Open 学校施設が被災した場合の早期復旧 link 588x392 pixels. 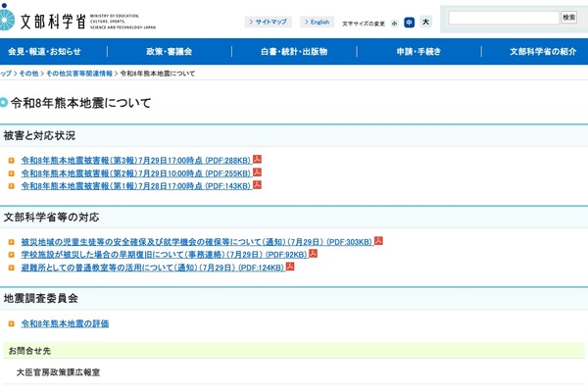pos(165,255)
